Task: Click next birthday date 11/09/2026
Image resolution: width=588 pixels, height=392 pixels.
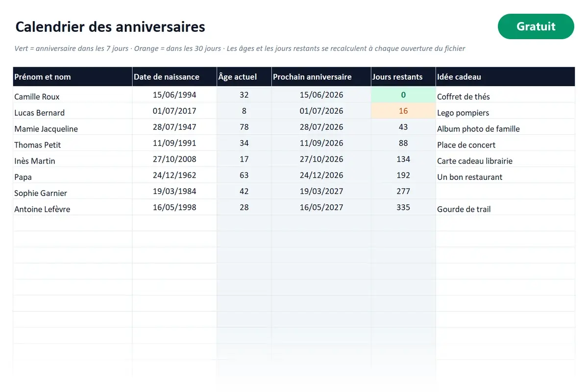Action: click(x=321, y=143)
